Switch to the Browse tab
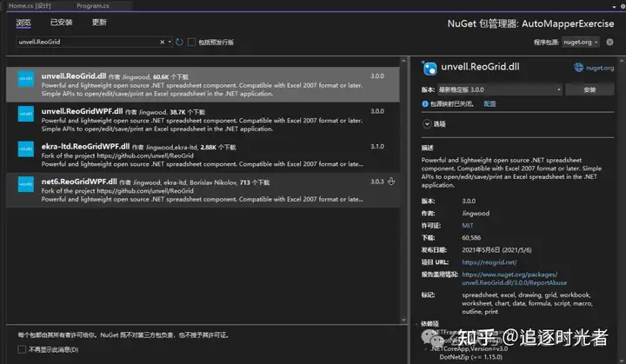The width and height of the screenshot is (626, 364). click(23, 23)
